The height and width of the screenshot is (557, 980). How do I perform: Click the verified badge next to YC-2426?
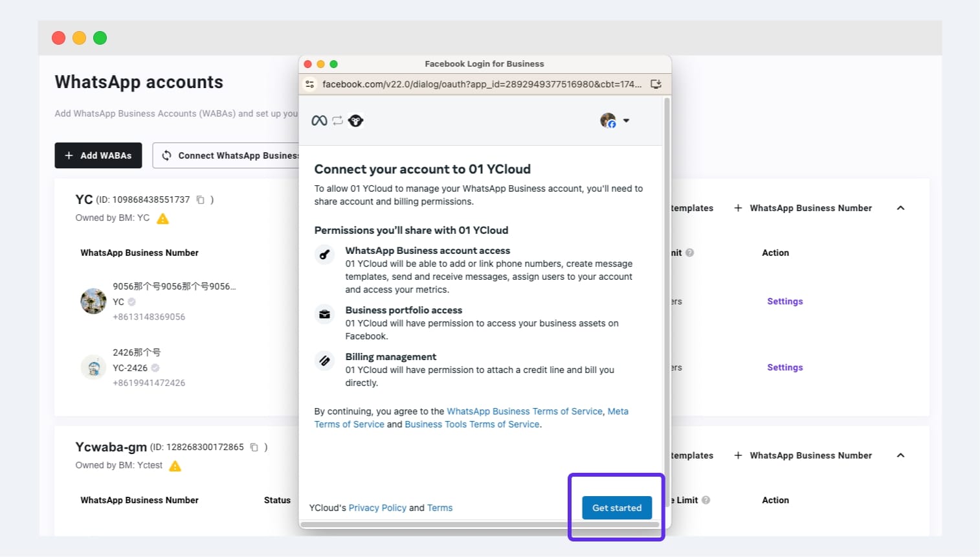click(155, 368)
